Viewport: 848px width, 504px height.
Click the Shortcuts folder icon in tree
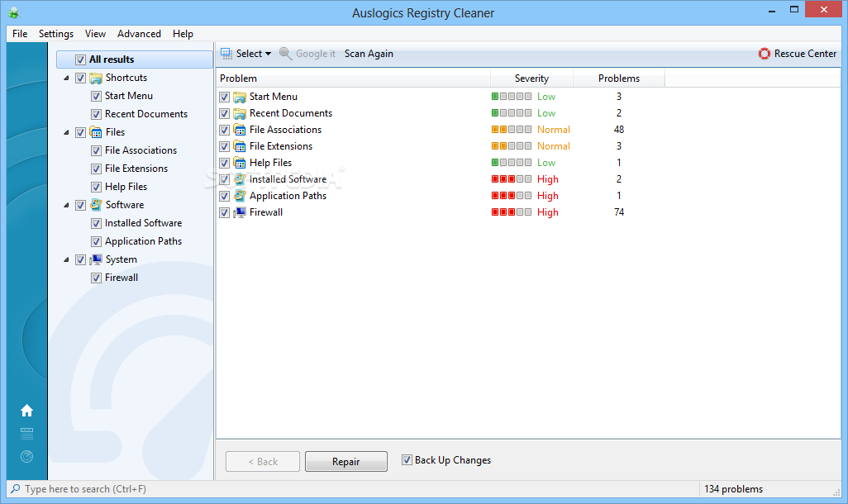tap(96, 78)
